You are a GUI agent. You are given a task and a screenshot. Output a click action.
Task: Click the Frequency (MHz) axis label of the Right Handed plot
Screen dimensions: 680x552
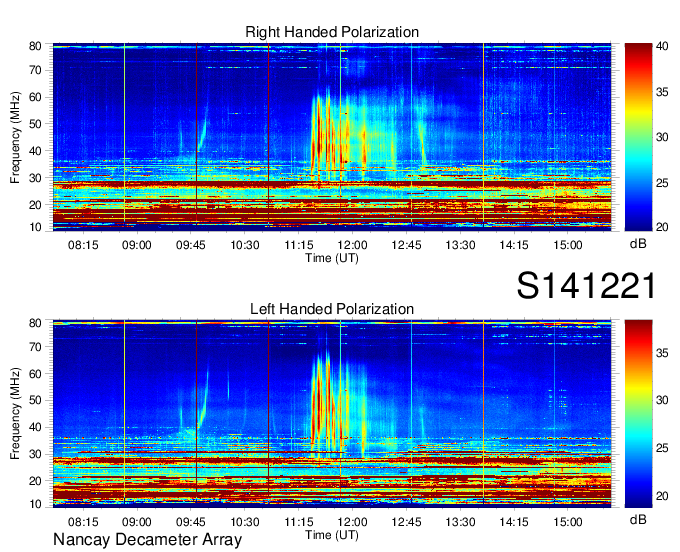(15, 137)
